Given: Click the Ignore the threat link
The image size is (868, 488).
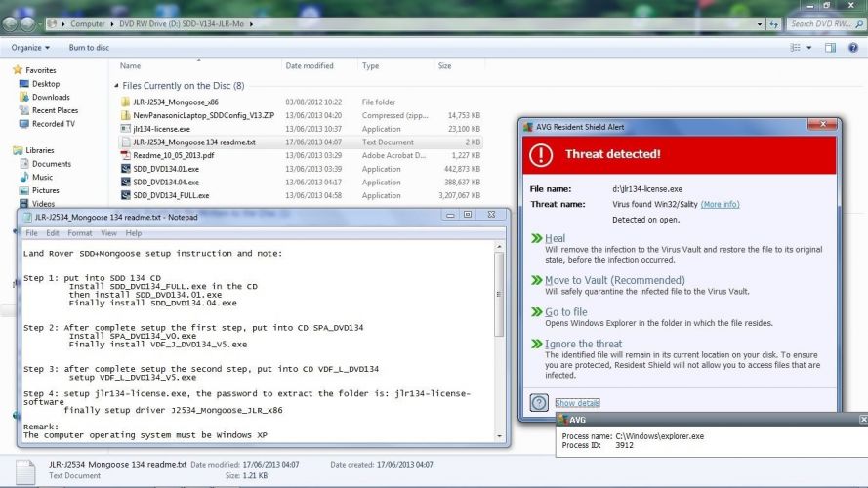Looking at the screenshot, I should 583,344.
